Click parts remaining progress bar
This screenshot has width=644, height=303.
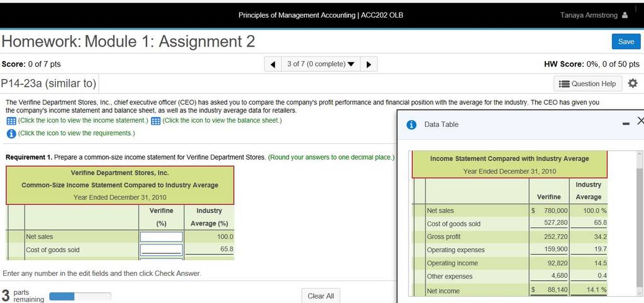80,297
